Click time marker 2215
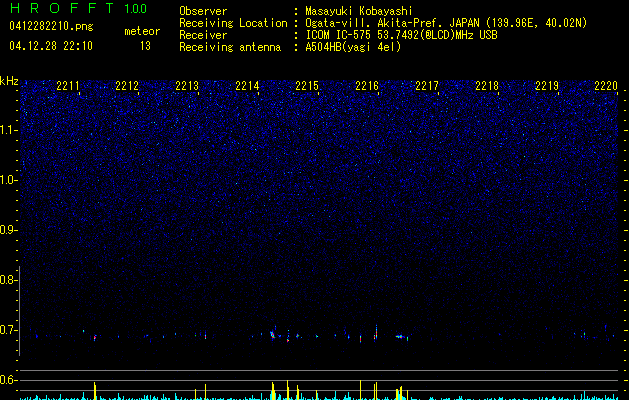The image size is (629, 400). pos(307,86)
